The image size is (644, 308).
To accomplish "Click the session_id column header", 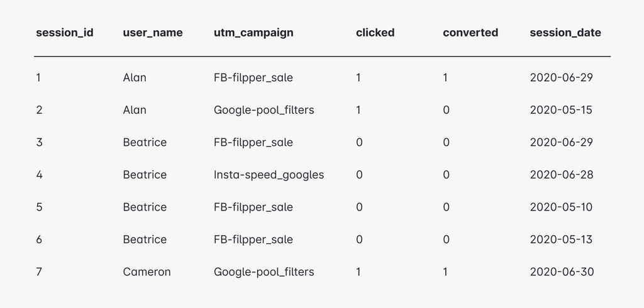I will pyautogui.click(x=65, y=33).
